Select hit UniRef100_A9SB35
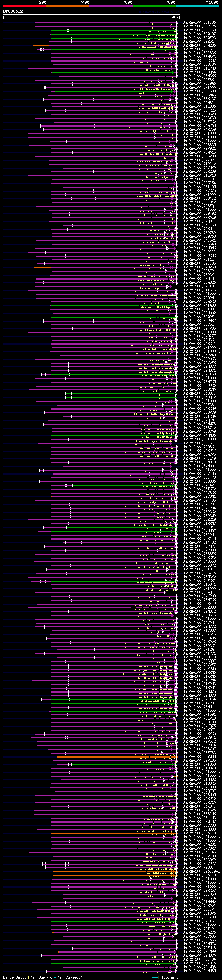 click(x=199, y=145)
